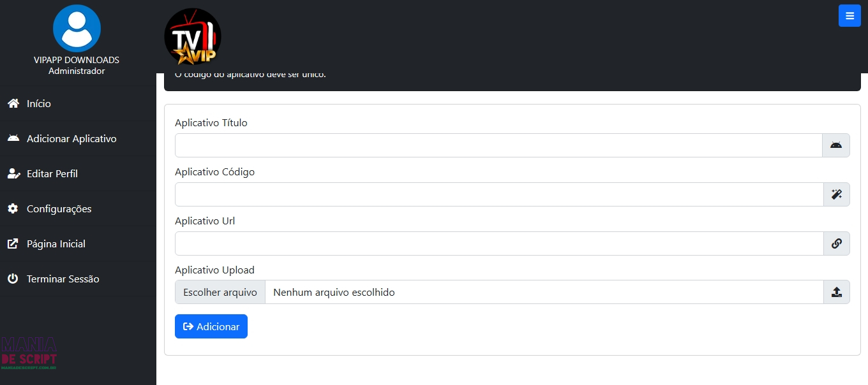Click the Android icon in Título field
Image resolution: width=868 pixels, height=385 pixels.
click(836, 145)
